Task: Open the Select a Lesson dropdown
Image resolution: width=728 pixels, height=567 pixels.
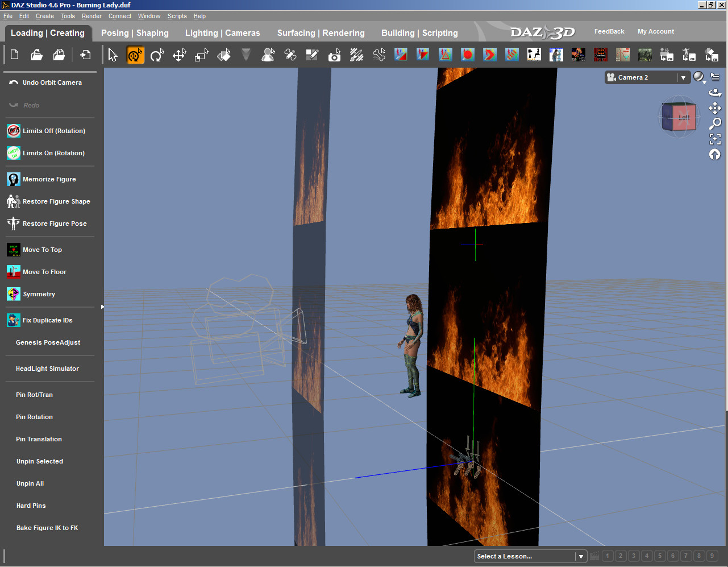Action: [x=530, y=556]
